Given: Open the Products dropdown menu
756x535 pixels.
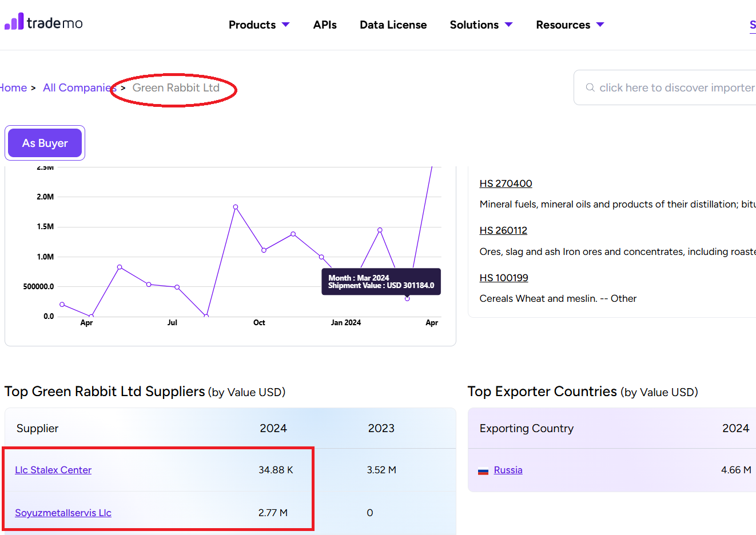Looking at the screenshot, I should point(259,25).
